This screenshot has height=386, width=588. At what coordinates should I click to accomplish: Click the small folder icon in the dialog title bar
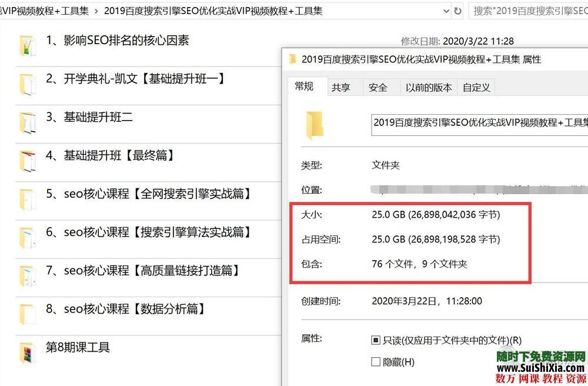(292, 59)
